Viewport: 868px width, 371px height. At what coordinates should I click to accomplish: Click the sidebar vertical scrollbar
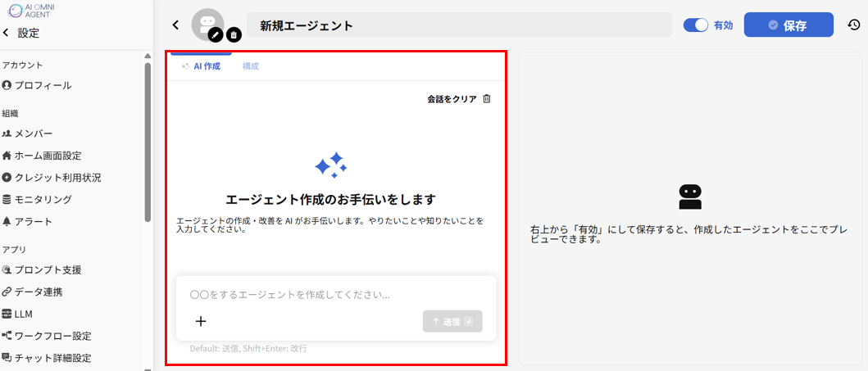click(148, 139)
